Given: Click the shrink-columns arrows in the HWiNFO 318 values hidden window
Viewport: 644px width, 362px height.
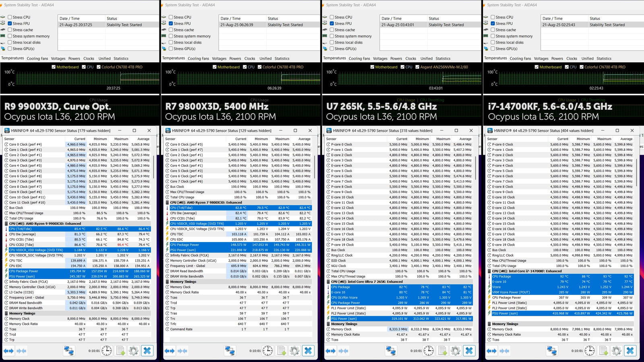Looking at the screenshot, I should click(343, 351).
